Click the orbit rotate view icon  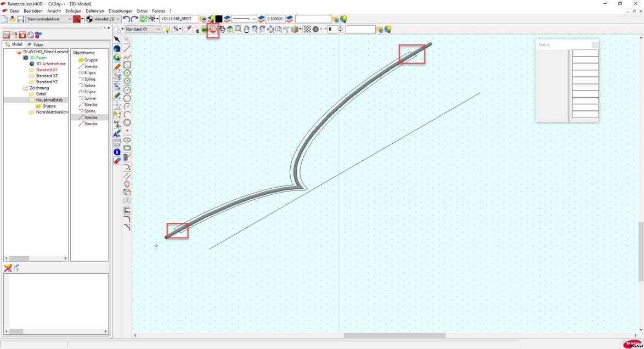coord(222,29)
